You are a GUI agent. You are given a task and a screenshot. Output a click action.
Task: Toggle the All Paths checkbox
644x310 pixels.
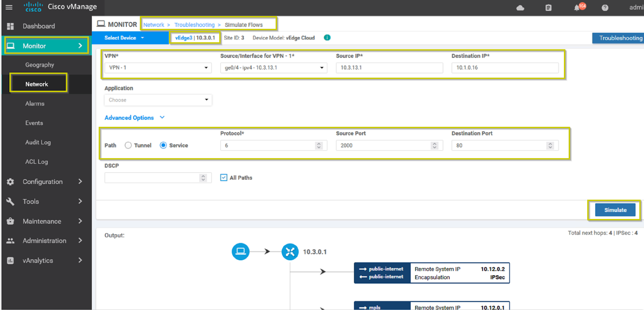(224, 178)
